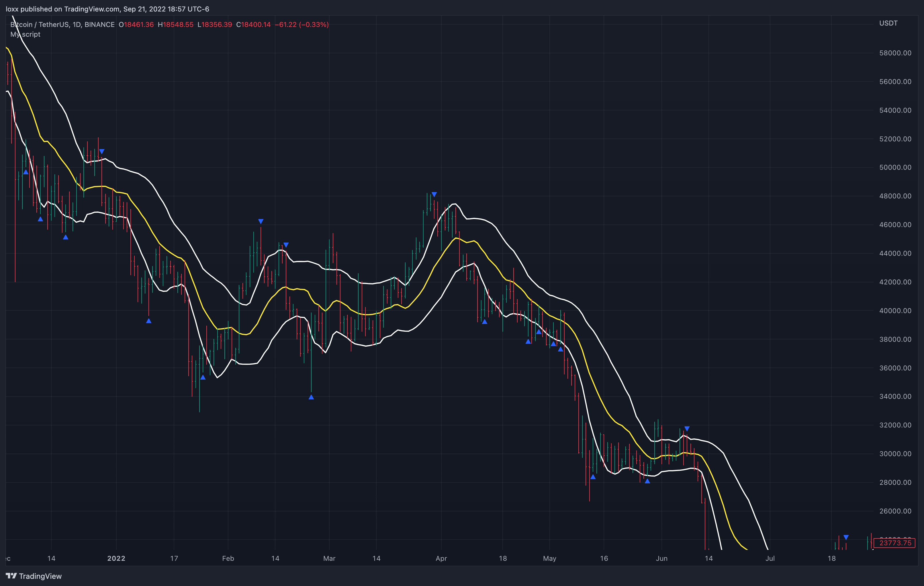
Task: Click the 2022 label on time axis
Action: pyautogui.click(x=116, y=558)
